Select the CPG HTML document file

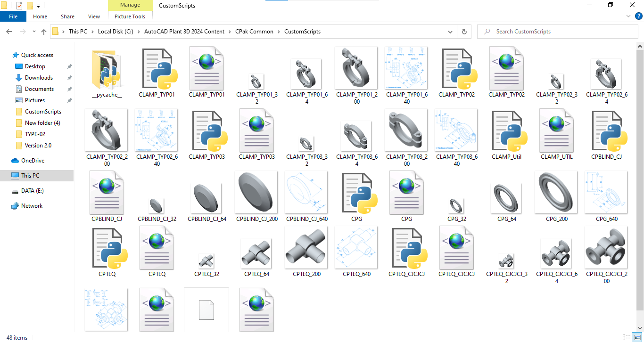pyautogui.click(x=407, y=193)
